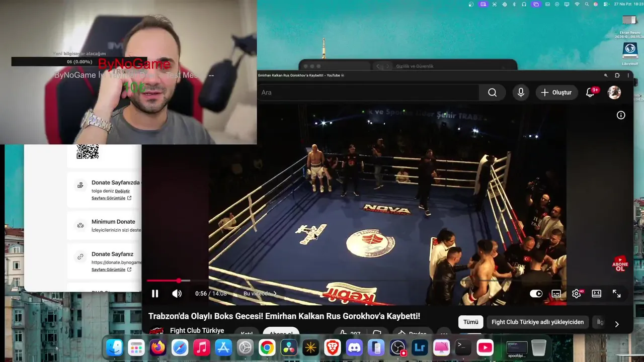The height and width of the screenshot is (362, 644).
Task: Click the YouTube search magnifier button
Action: (493, 93)
